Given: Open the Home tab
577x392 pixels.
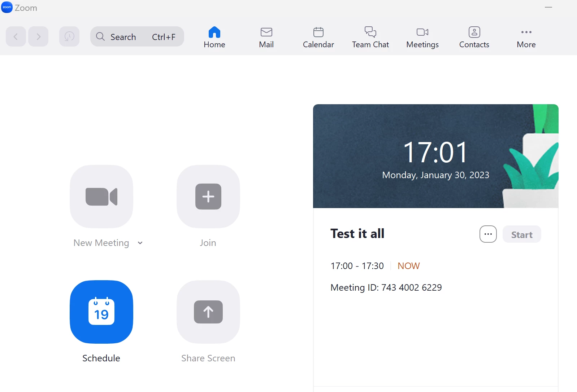Looking at the screenshot, I should tap(214, 37).
